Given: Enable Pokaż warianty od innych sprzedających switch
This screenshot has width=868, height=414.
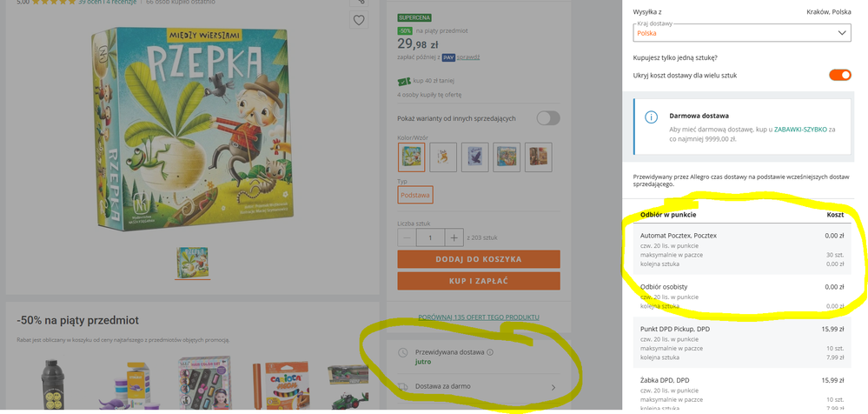Looking at the screenshot, I should click(548, 118).
